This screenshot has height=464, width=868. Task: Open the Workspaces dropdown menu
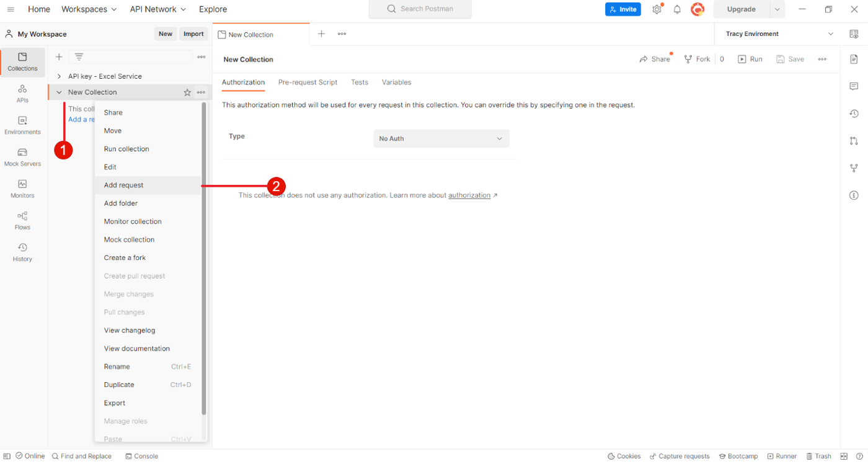(89, 9)
